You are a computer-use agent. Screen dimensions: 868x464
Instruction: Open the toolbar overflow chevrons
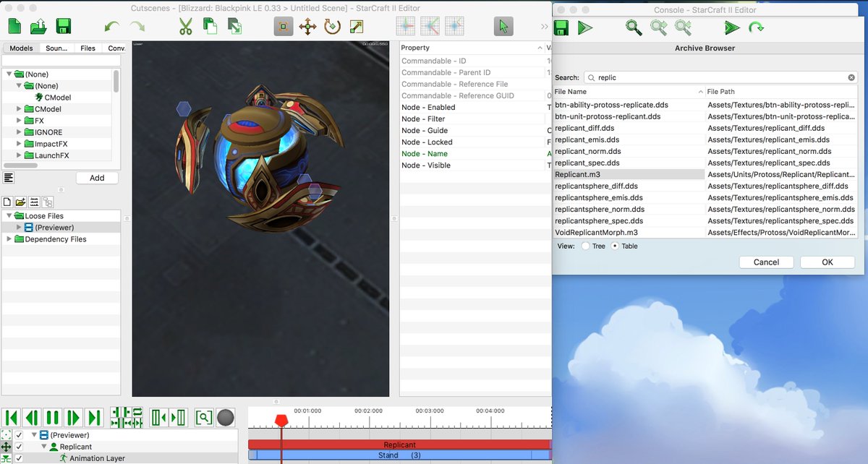pyautogui.click(x=544, y=27)
